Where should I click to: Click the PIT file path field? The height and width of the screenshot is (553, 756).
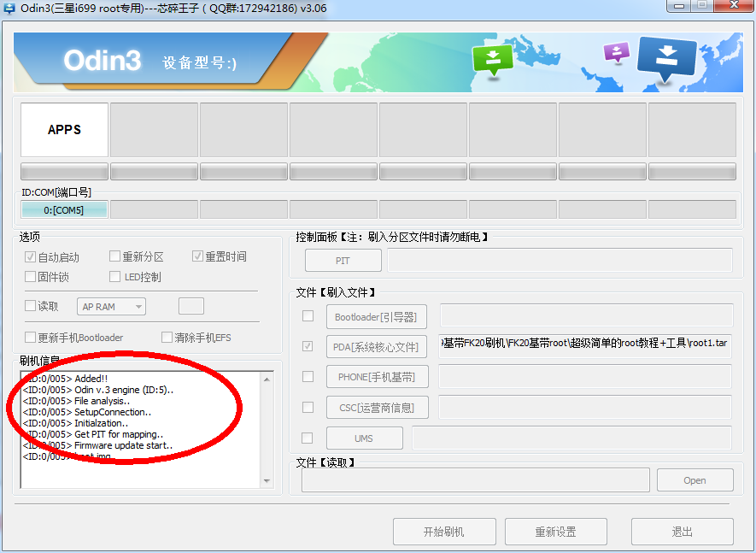coord(560,260)
